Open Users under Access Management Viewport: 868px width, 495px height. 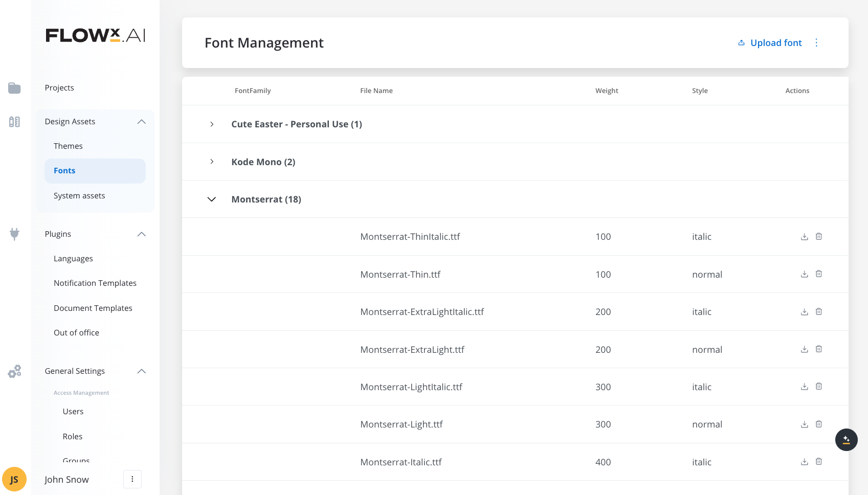coord(73,412)
